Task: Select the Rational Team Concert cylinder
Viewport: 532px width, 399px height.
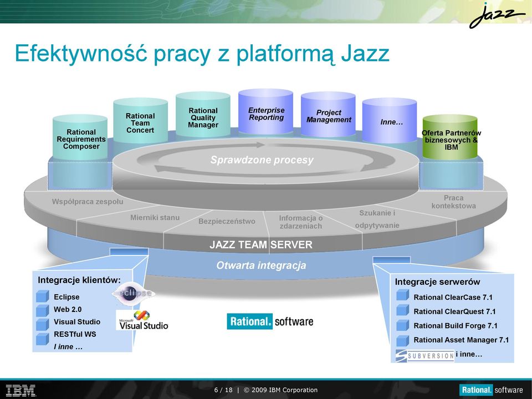Action: pos(140,120)
